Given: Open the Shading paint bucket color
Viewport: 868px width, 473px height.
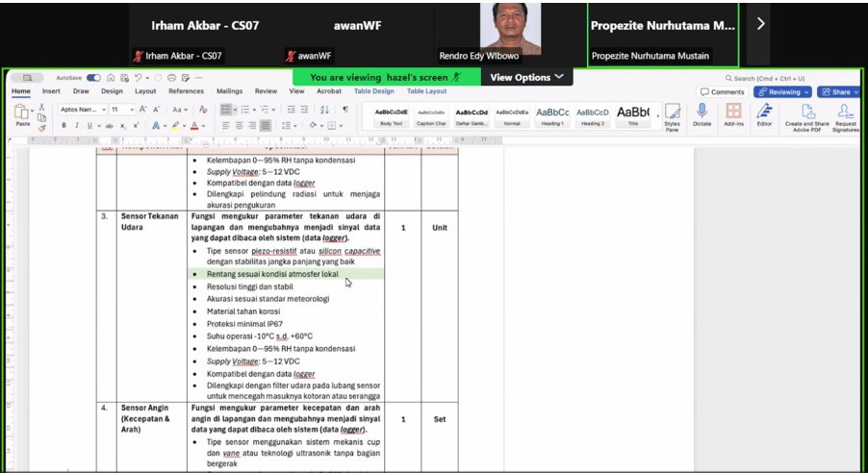Looking at the screenshot, I should point(314,126).
